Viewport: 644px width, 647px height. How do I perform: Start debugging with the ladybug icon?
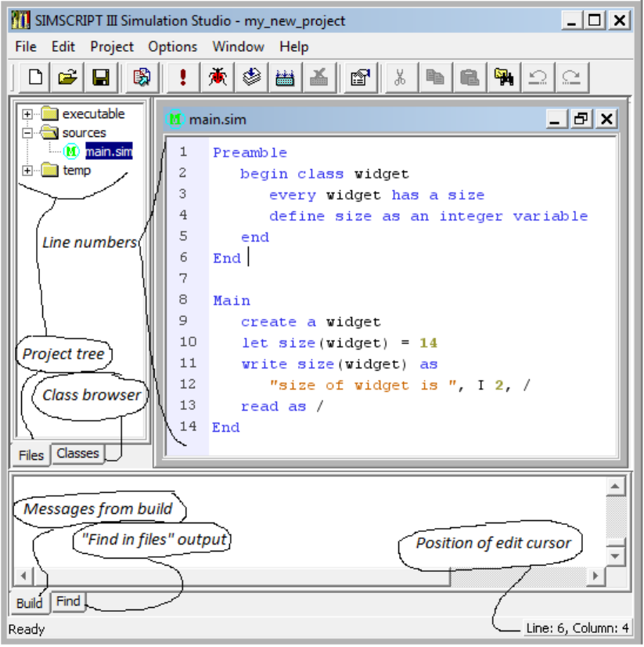point(218,77)
